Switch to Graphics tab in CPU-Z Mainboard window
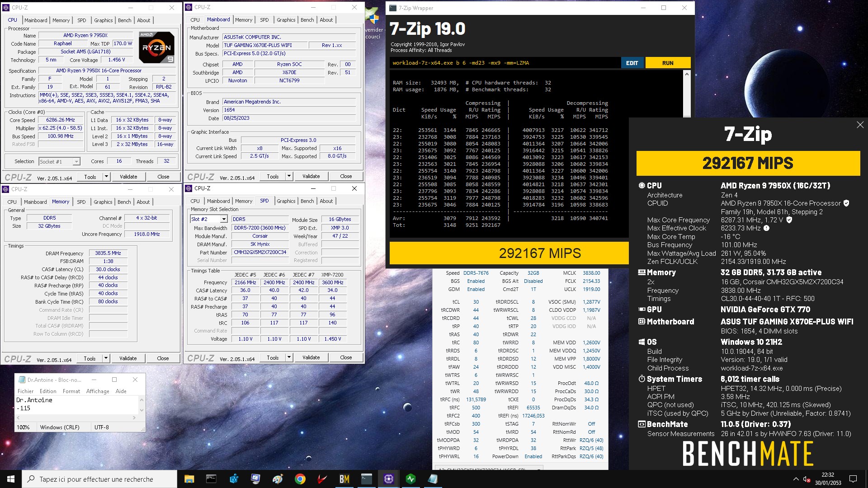 click(x=286, y=20)
